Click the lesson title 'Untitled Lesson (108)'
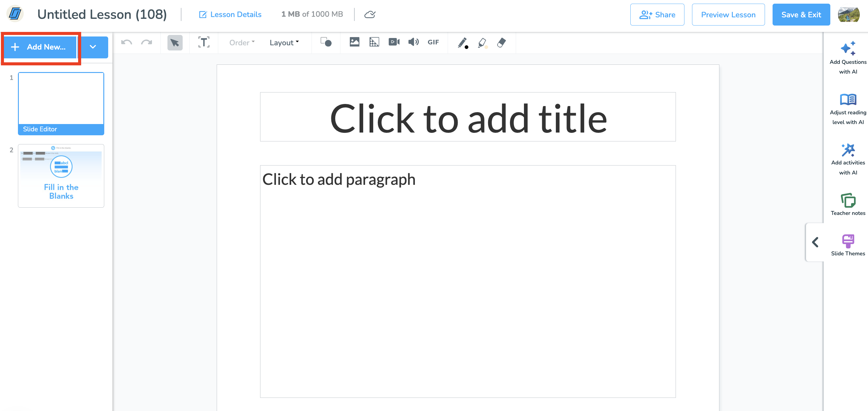Viewport: 868px width, 411px height. coord(102,15)
